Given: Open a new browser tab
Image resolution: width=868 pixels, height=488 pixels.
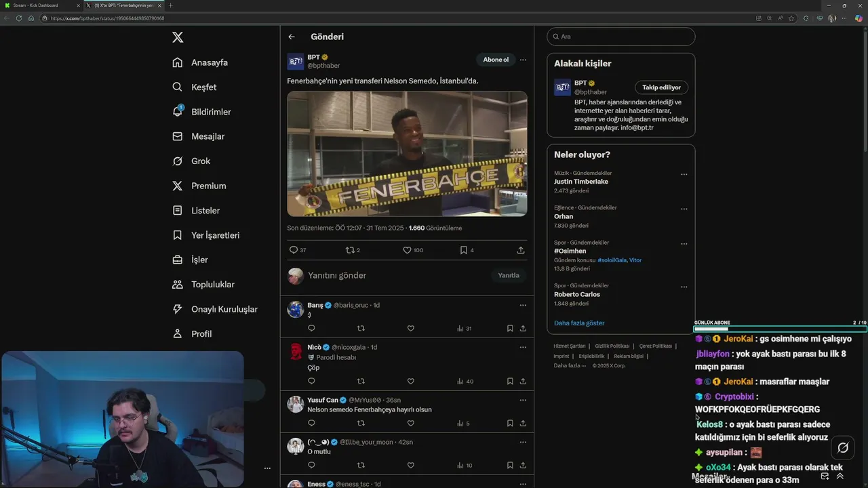Looking at the screenshot, I should tap(170, 5).
